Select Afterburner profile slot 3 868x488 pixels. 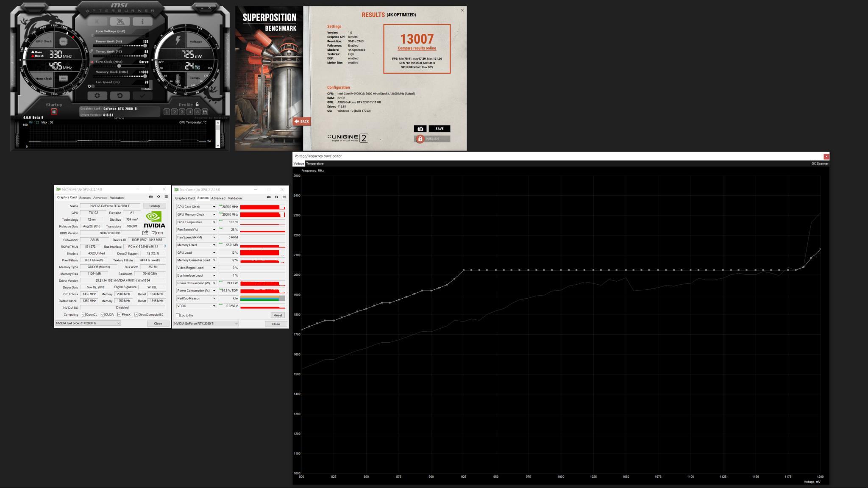[x=182, y=112]
